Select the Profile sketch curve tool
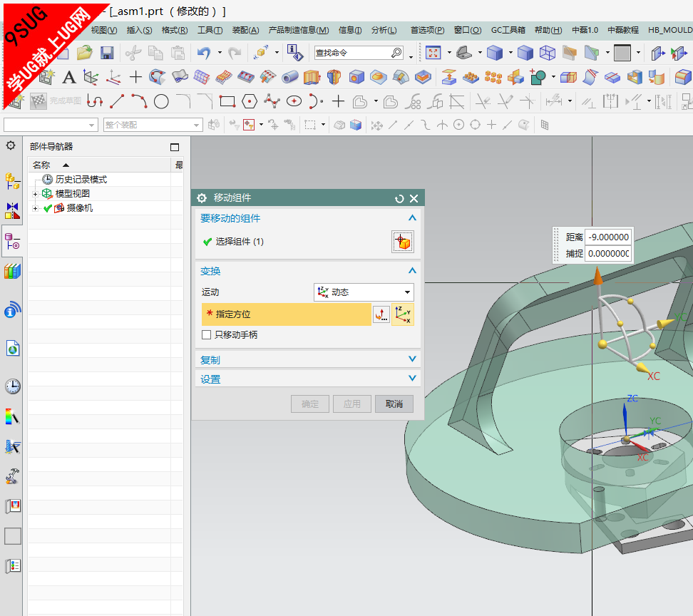The width and height of the screenshot is (693, 616). (x=95, y=101)
